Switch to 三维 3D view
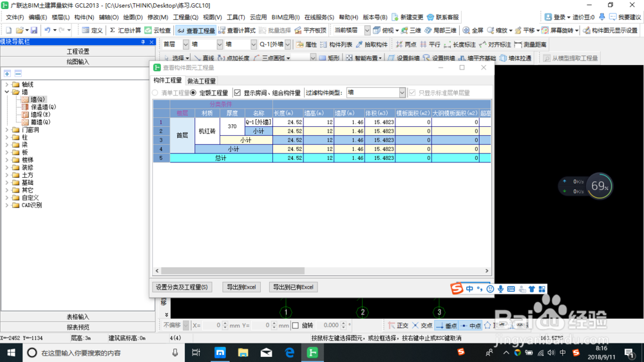The height and width of the screenshot is (362, 644). 411,30
